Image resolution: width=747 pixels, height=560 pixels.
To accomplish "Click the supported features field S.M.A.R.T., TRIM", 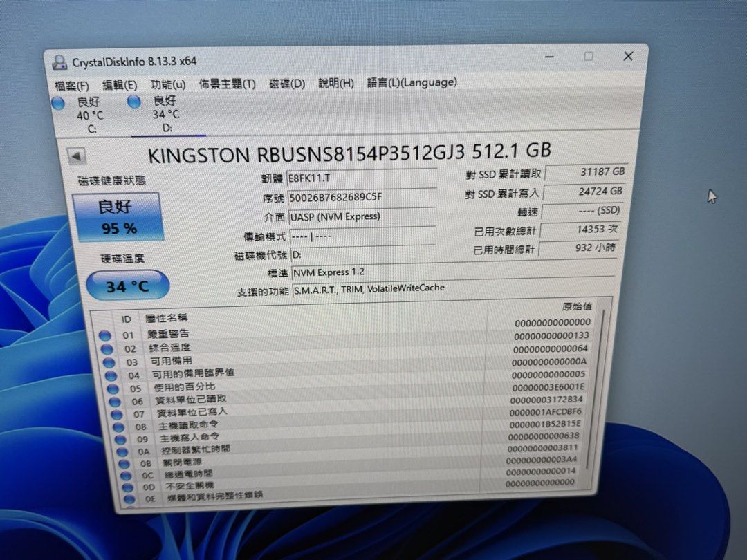I will pos(452,288).
